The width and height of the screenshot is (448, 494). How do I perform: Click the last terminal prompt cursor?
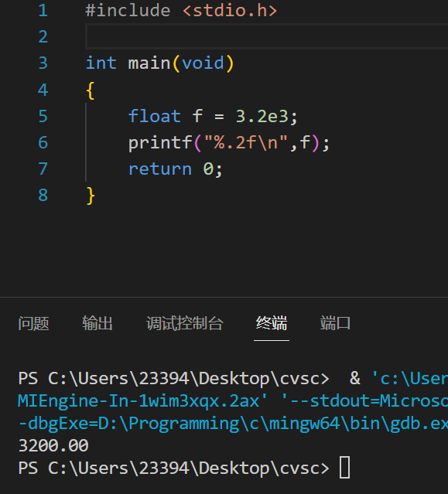(x=344, y=468)
